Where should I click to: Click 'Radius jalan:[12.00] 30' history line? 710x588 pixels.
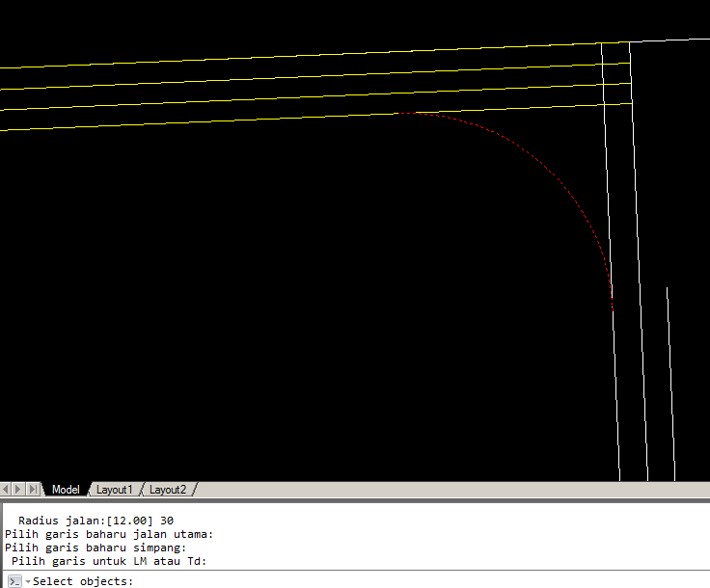pos(96,521)
